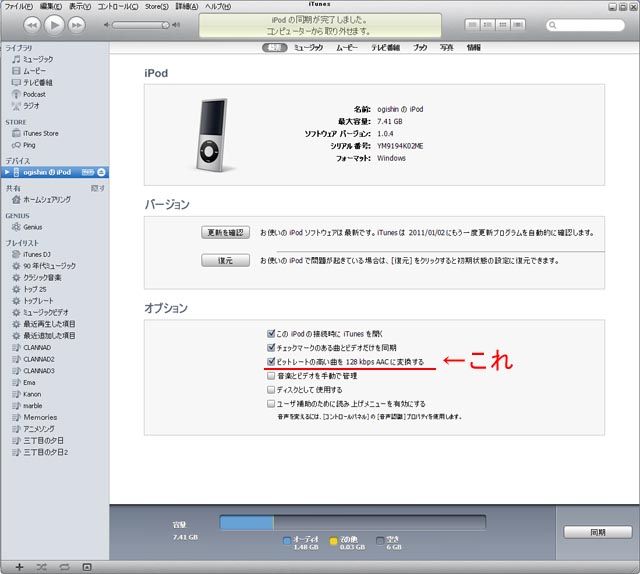Focus the iTunes search field
This screenshot has height=574, width=640.
(x=585, y=25)
